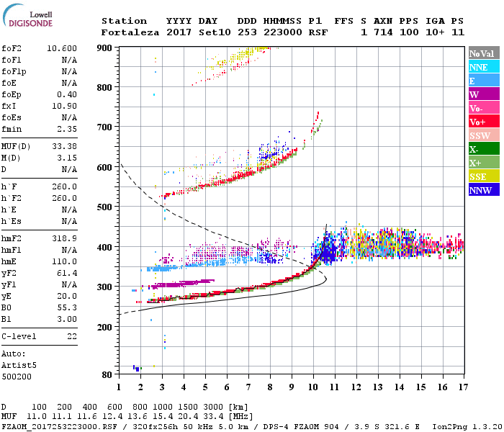The height and width of the screenshot is (432, 504).
Task: Click the PPS value 100
Action: click(409, 32)
